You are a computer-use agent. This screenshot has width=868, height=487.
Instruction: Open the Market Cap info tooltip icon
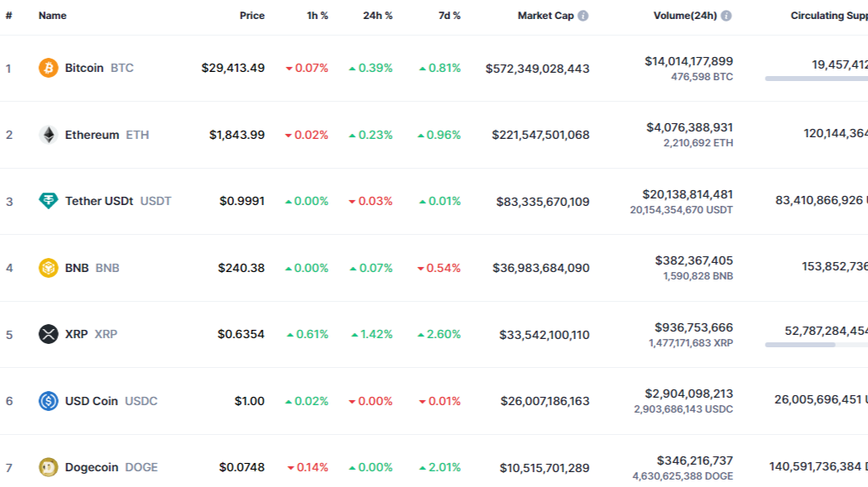point(584,15)
